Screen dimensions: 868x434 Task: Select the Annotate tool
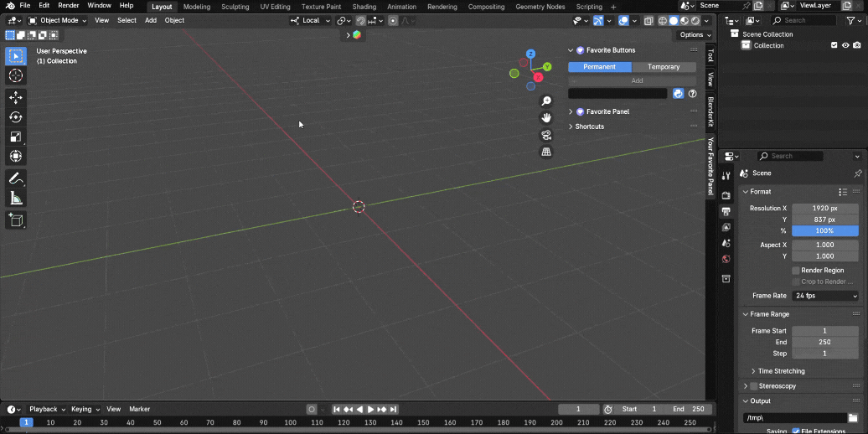coord(15,178)
